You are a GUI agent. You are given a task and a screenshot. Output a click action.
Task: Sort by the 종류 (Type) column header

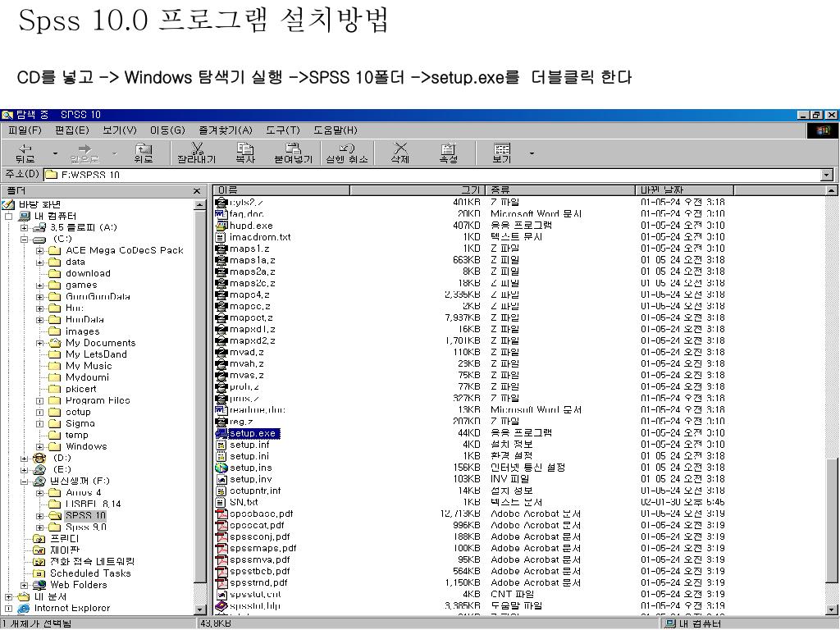559,190
